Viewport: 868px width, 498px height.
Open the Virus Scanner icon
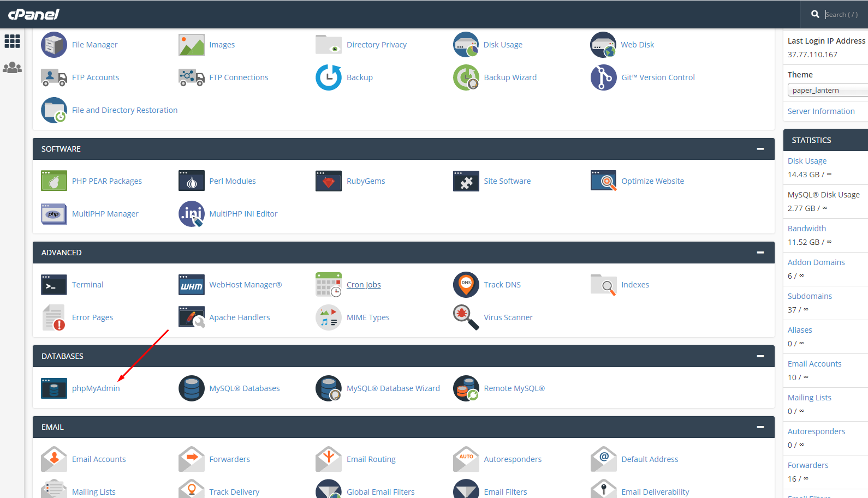coord(466,317)
